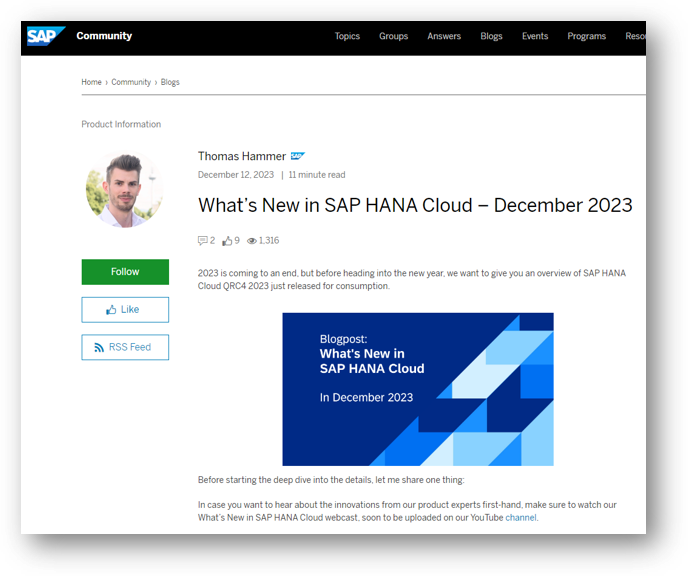The width and height of the screenshot is (688, 576).
Task: Click the RSS icon in RSS Feed button
Action: (x=99, y=347)
